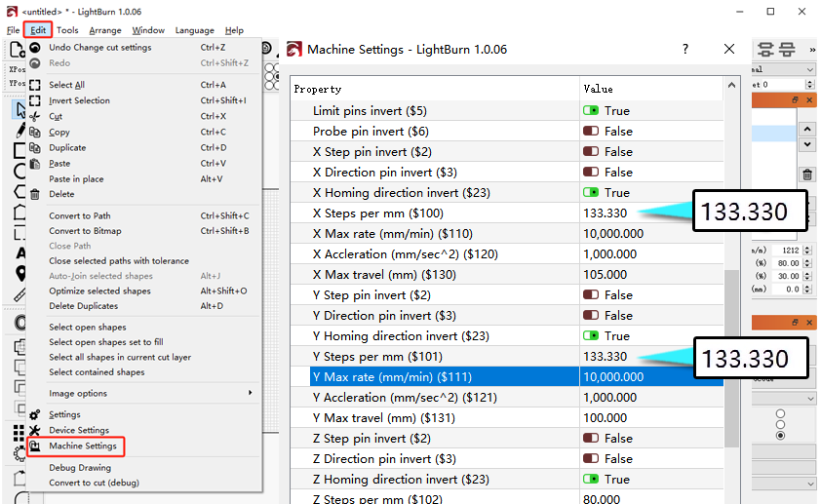This screenshot has width=821, height=504.
Task: Click the scissors Cut icon in the Edit menu
Action: coord(35,116)
